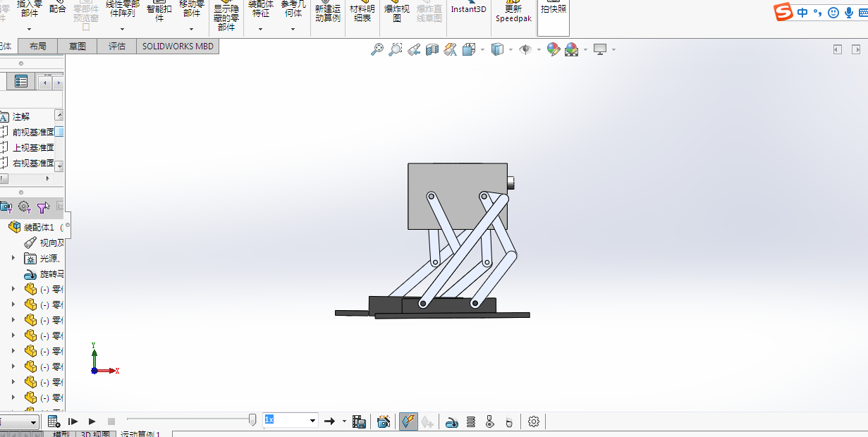Viewport: 868px width, 437px height.
Task: Toggle Instant3D mode
Action: (x=469, y=10)
